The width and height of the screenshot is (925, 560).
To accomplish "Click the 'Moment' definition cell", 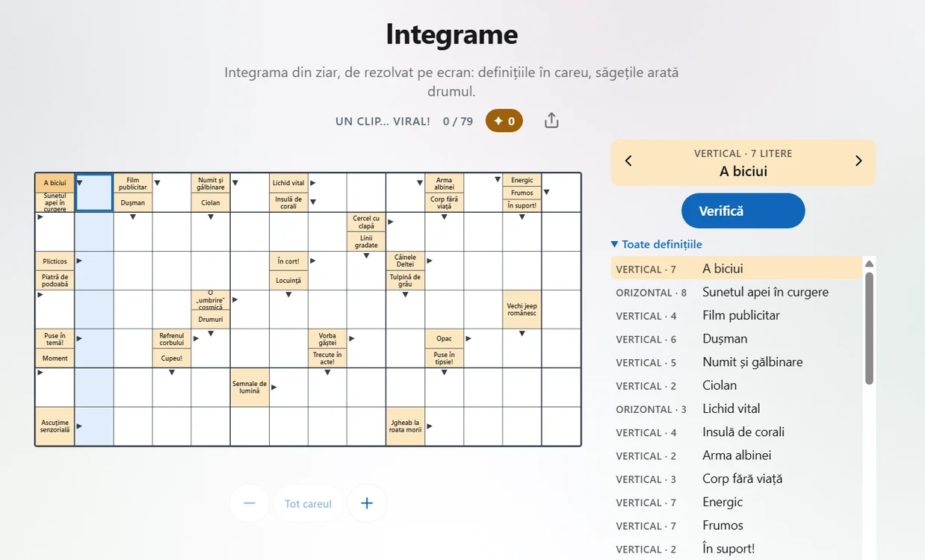I will click(55, 358).
